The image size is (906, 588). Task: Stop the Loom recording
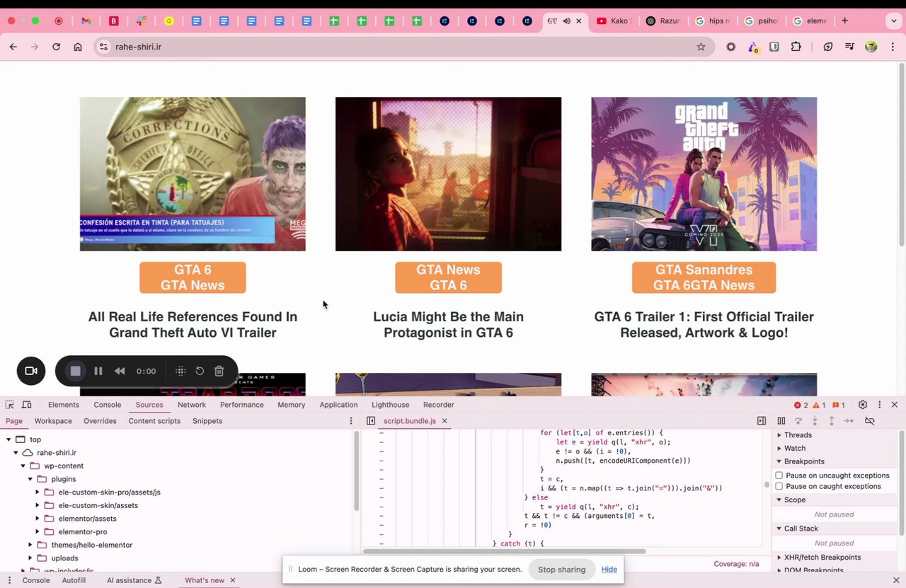tap(76, 371)
